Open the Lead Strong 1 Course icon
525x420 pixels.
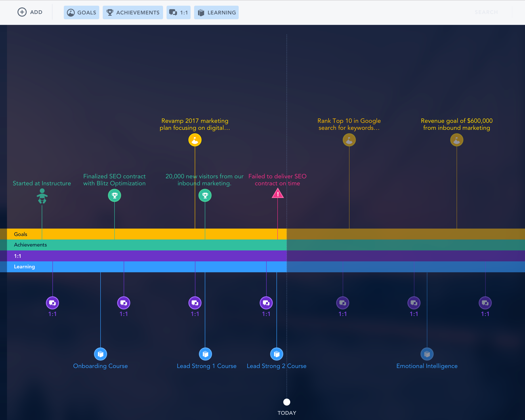pyautogui.click(x=205, y=354)
